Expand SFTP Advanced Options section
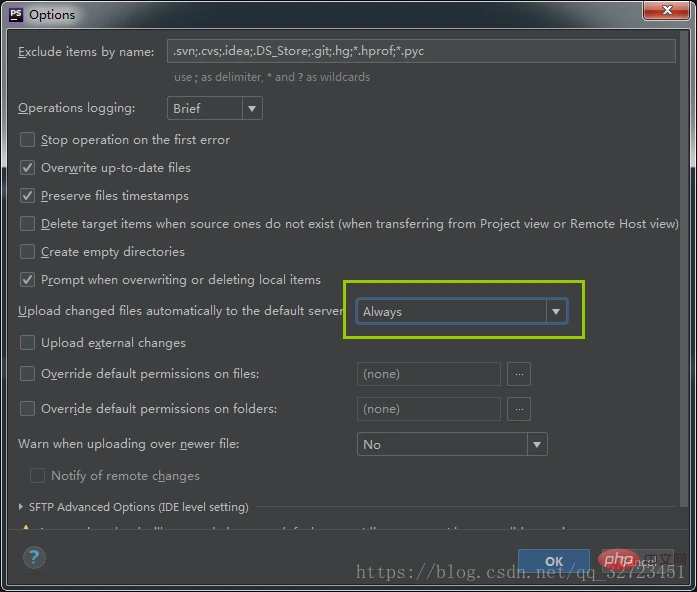 click(x=23, y=507)
